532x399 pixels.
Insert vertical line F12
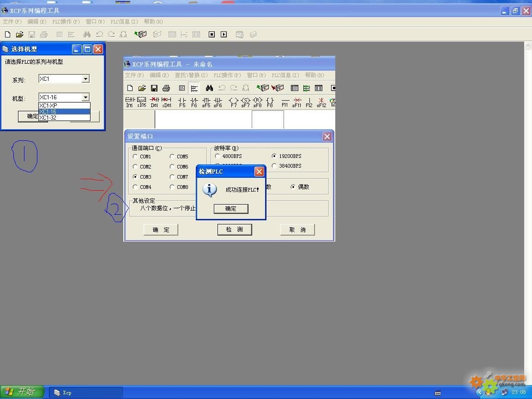309,102
